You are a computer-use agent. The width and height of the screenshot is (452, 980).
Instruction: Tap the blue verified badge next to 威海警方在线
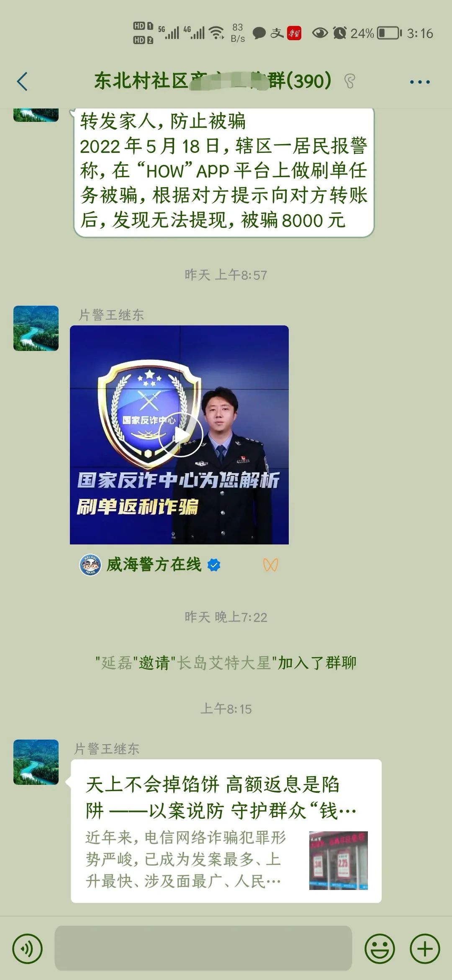pos(214,565)
